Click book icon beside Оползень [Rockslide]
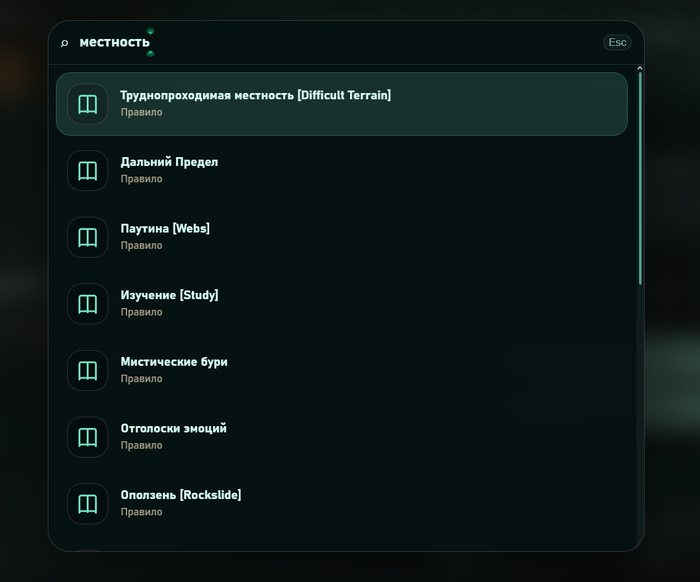The image size is (700, 582). [x=88, y=503]
